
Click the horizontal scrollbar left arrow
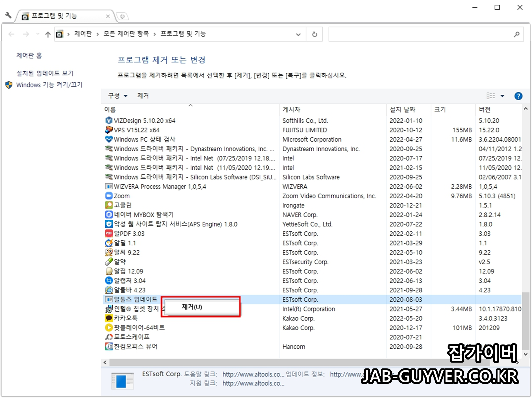105,362
